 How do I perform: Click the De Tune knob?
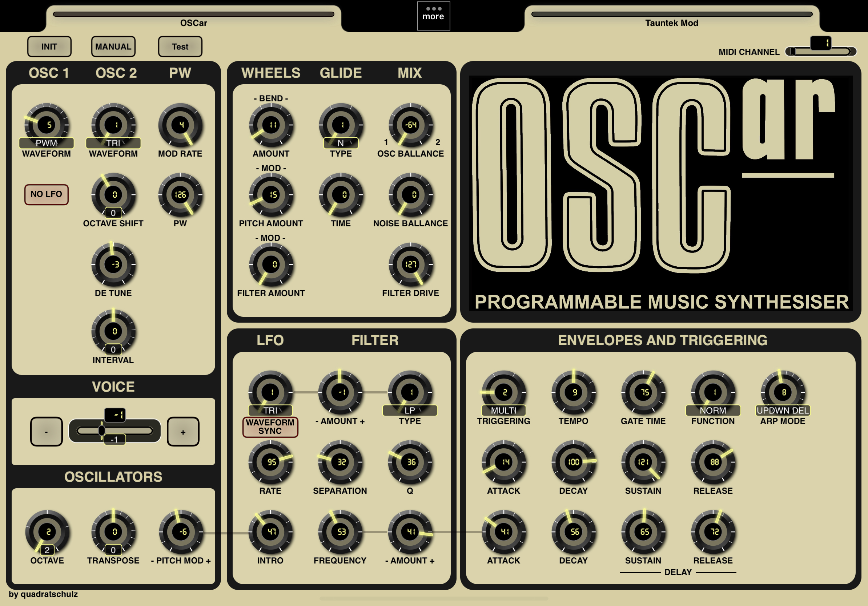pyautogui.click(x=114, y=264)
